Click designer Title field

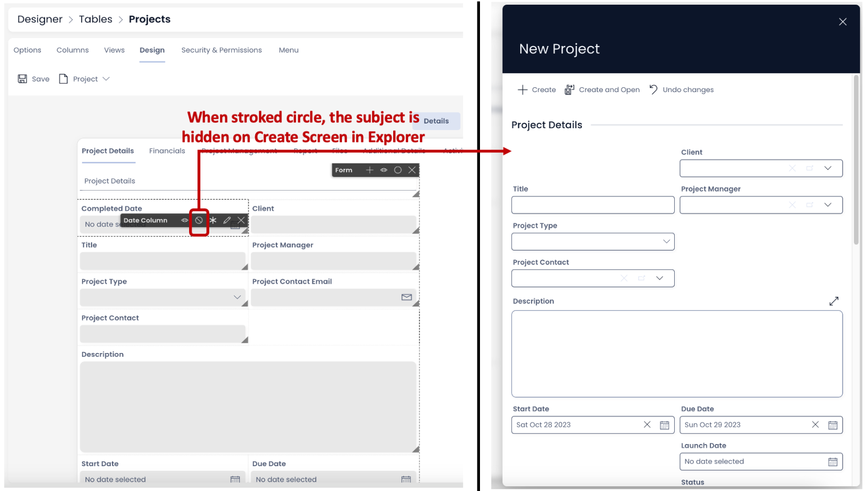pyautogui.click(x=163, y=261)
